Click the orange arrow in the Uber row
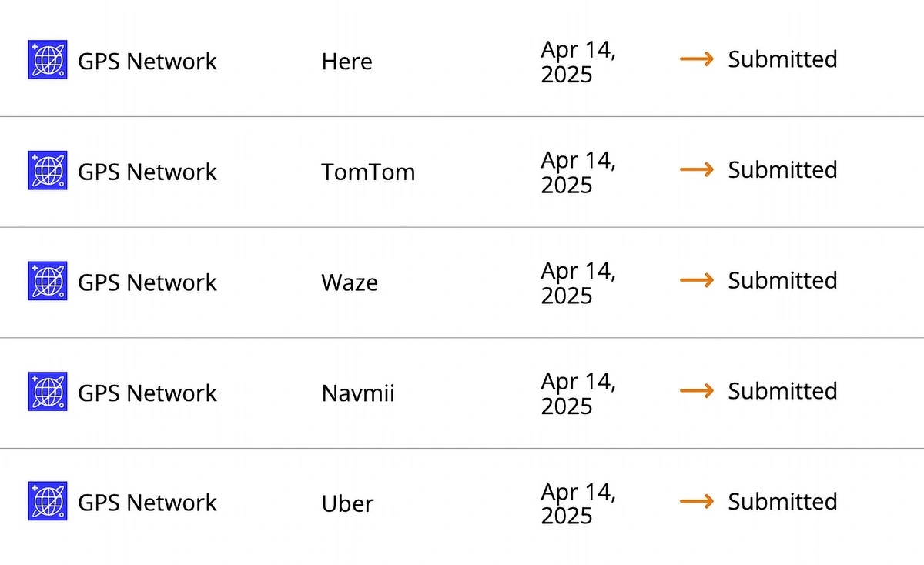The height and width of the screenshot is (565, 924). click(x=697, y=501)
